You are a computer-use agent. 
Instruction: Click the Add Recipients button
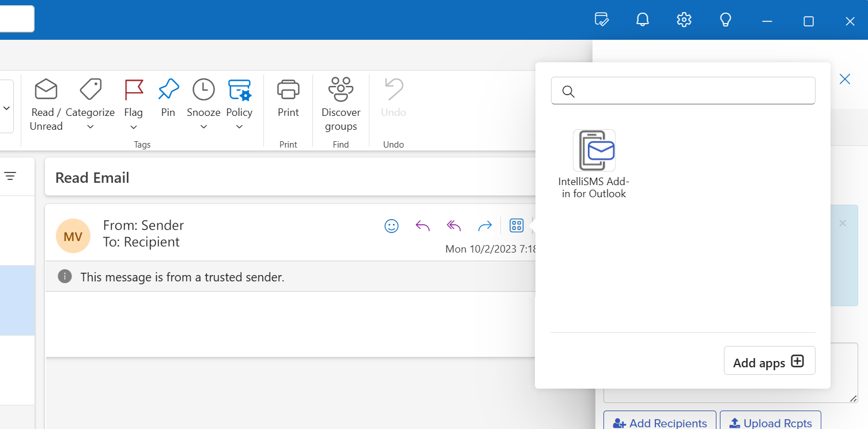[659, 423]
